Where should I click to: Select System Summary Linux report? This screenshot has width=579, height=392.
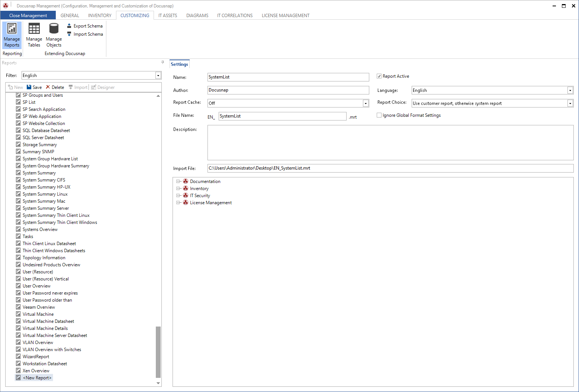45,194
